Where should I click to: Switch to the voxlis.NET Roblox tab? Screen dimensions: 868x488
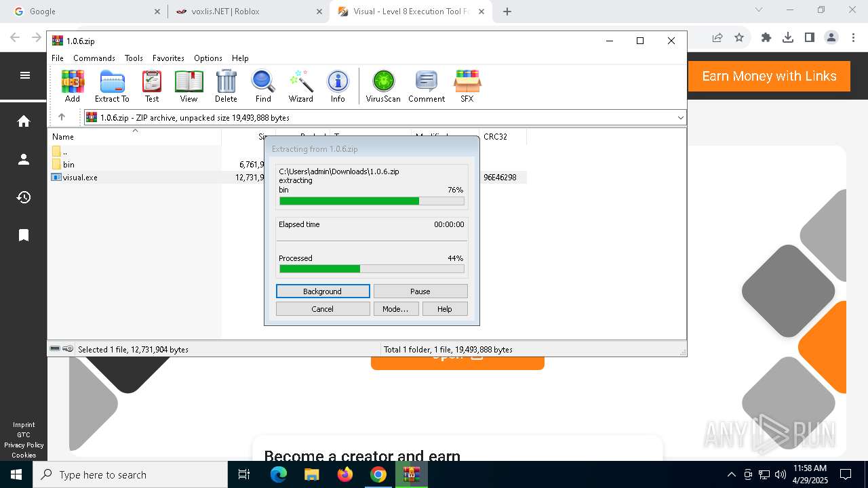pyautogui.click(x=248, y=12)
